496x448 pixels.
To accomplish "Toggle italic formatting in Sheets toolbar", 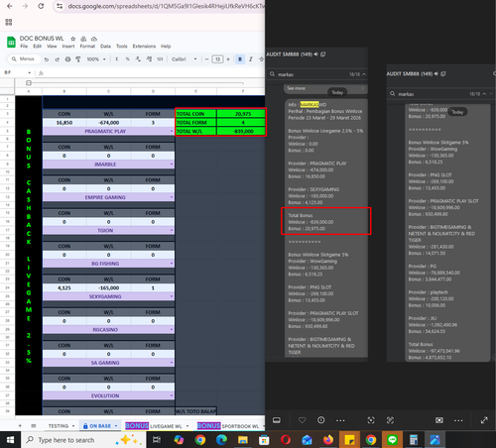I will tap(251, 59).
